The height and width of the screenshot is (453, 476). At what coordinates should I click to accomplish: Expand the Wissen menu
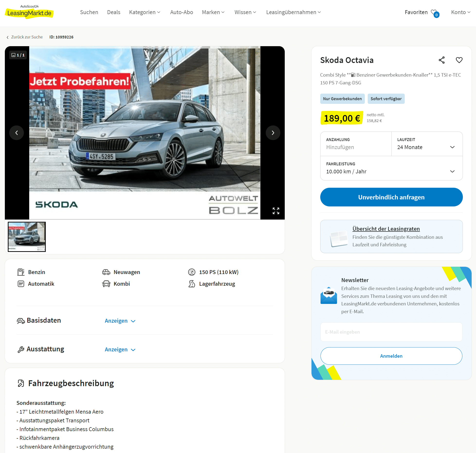pyautogui.click(x=245, y=12)
